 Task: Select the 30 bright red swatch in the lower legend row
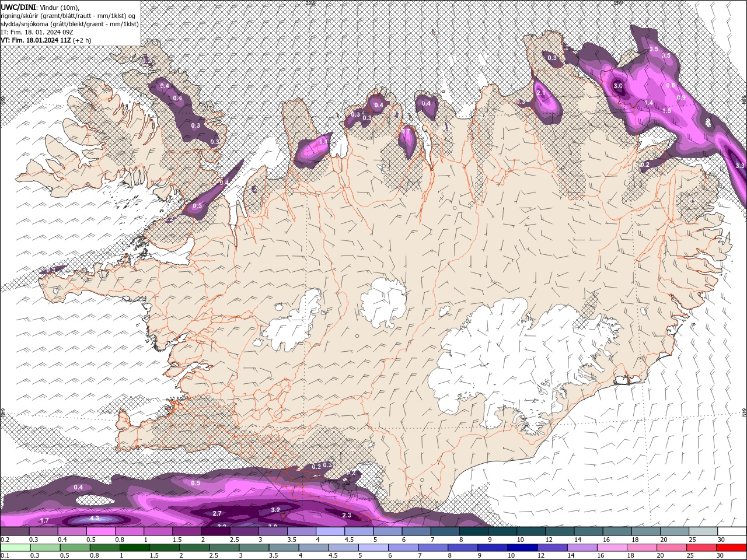[x=732, y=548]
